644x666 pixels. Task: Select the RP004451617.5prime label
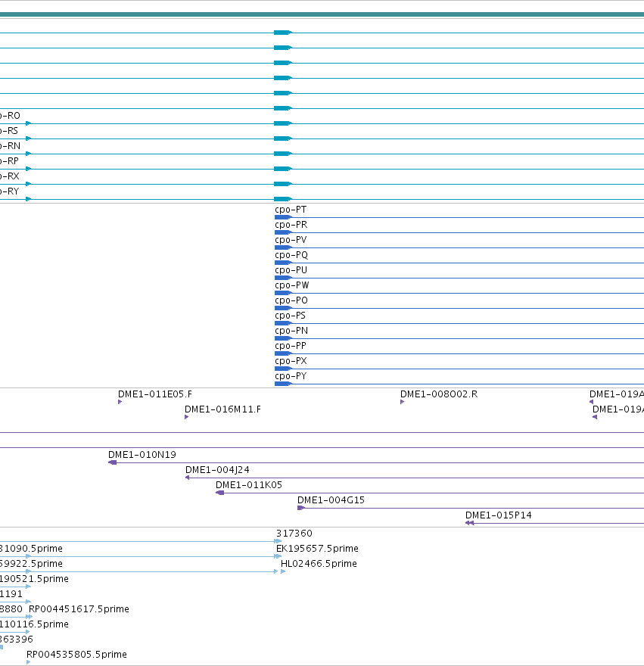coord(79,609)
